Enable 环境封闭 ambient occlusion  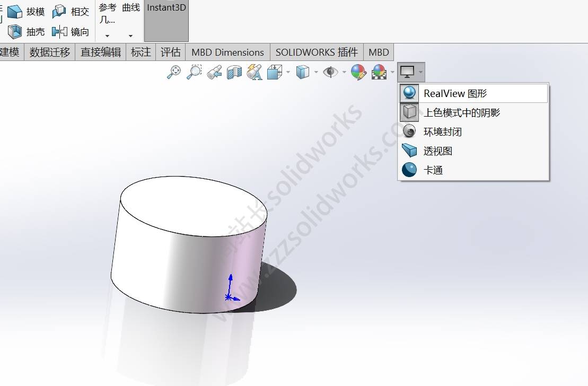pyautogui.click(x=442, y=131)
